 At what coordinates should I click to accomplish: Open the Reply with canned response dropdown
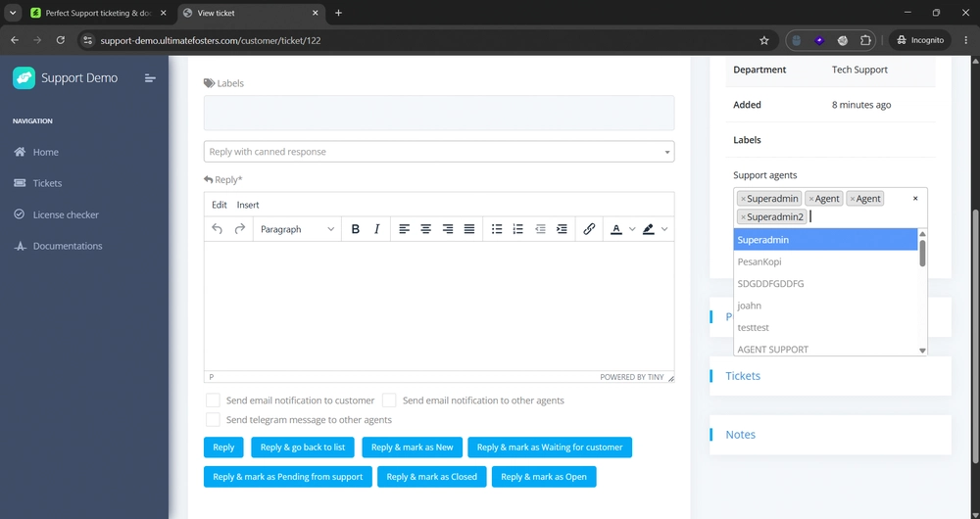click(439, 152)
